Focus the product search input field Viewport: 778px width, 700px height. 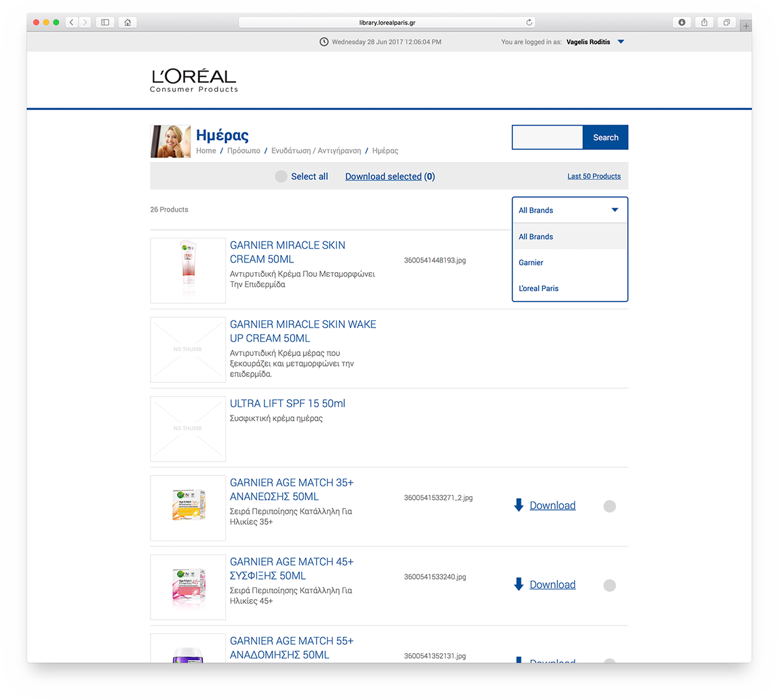click(x=547, y=137)
